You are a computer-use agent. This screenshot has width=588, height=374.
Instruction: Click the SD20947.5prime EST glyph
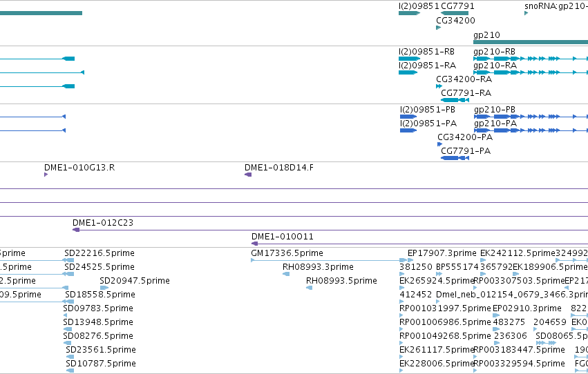104,288
